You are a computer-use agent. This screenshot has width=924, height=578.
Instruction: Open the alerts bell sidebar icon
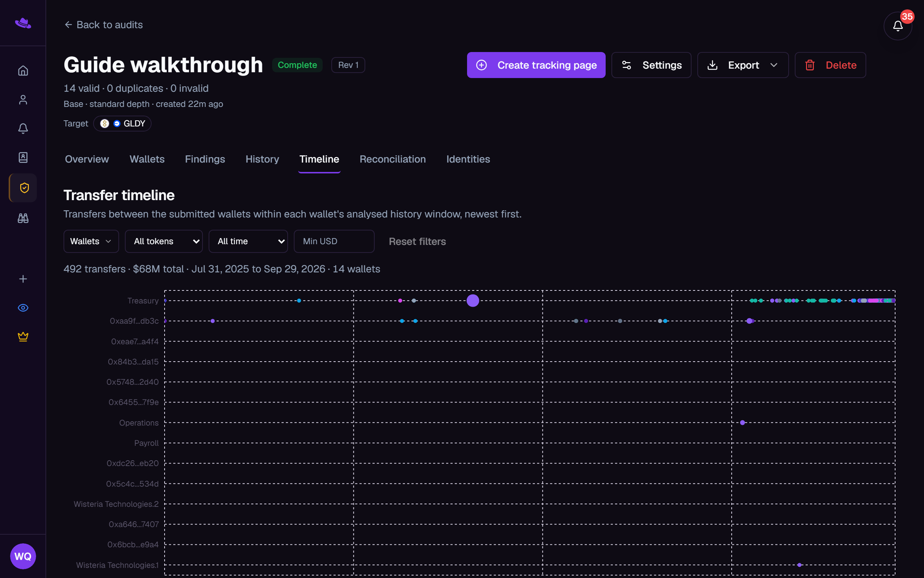point(23,129)
